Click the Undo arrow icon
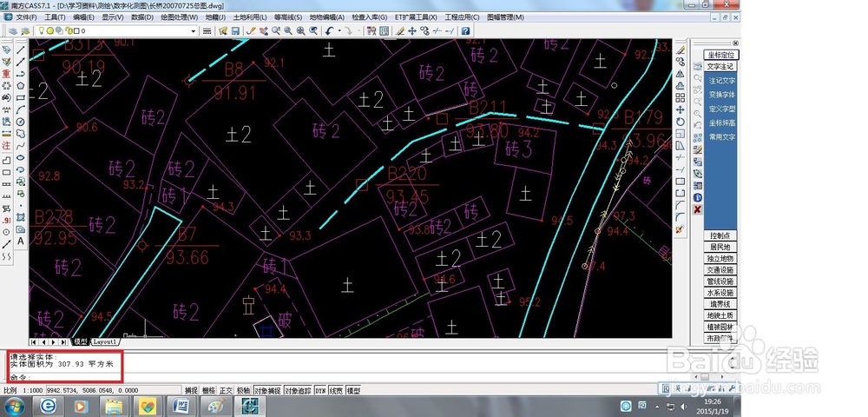Image resolution: width=868 pixels, height=417 pixels. click(329, 31)
